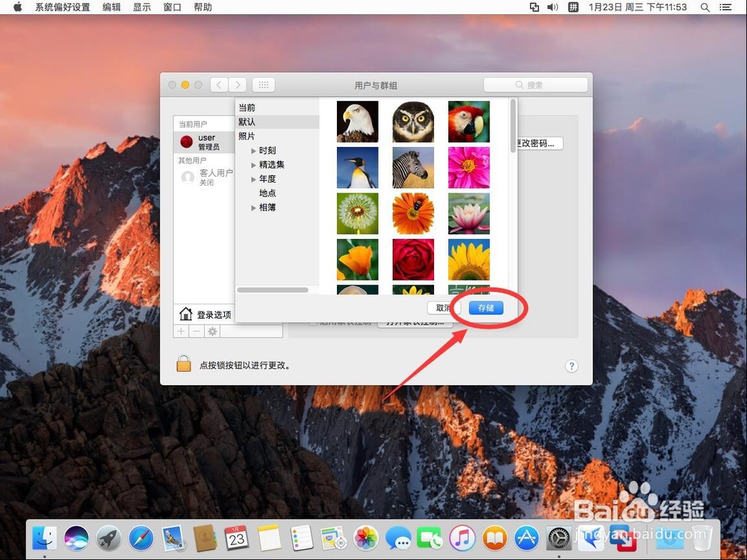Click the forward navigation arrow in toolbar
Image resolution: width=747 pixels, height=560 pixels.
pos(238,85)
